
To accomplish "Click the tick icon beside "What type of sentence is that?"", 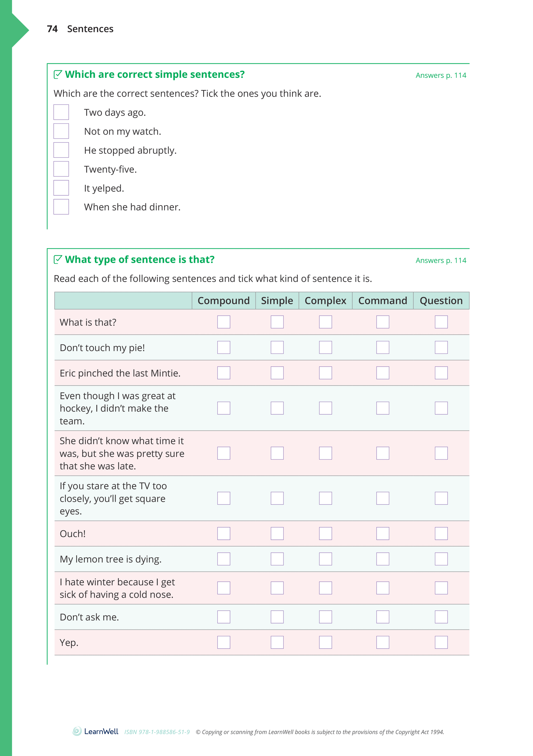I will (58, 259).
